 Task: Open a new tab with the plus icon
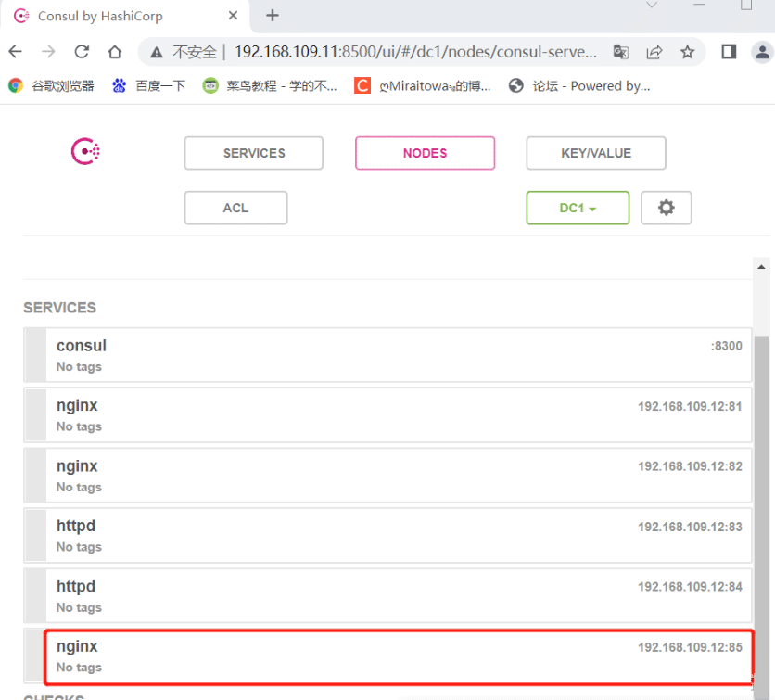273,16
